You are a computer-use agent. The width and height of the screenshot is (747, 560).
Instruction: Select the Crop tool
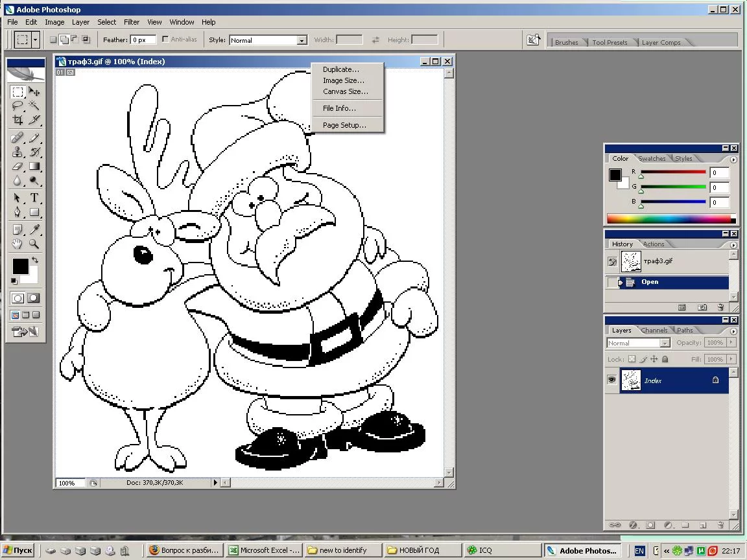pyautogui.click(x=18, y=121)
